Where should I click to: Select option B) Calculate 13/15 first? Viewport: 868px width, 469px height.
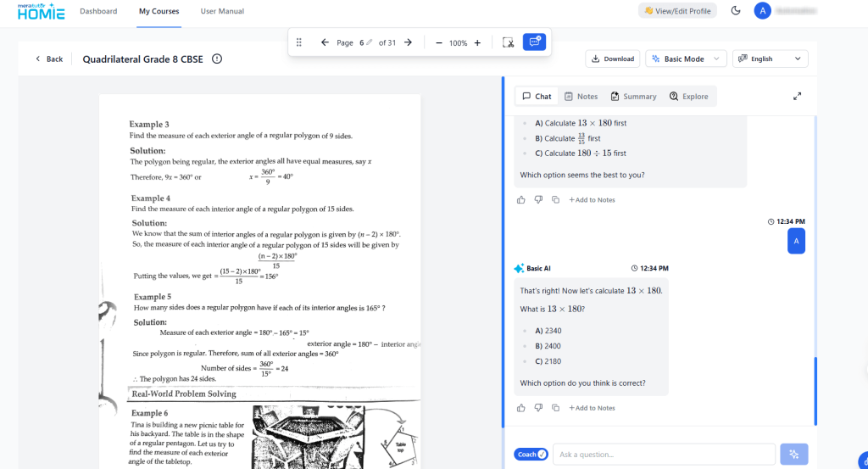567,138
